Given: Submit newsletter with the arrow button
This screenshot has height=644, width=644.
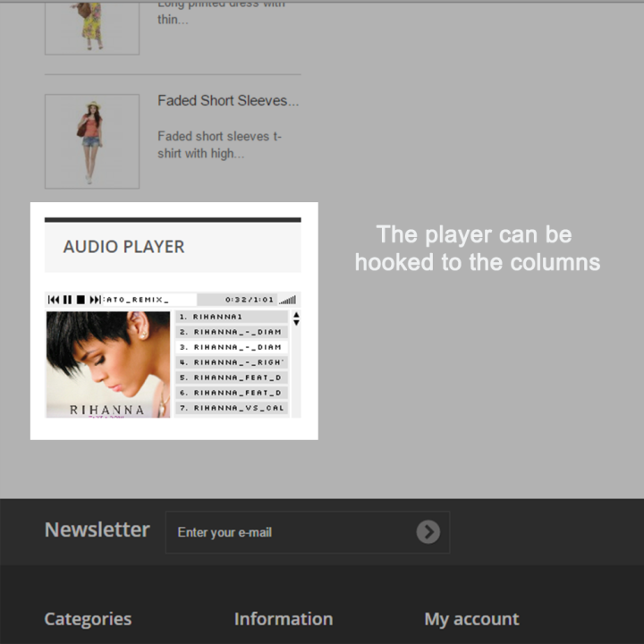Looking at the screenshot, I should pyautogui.click(x=428, y=532).
